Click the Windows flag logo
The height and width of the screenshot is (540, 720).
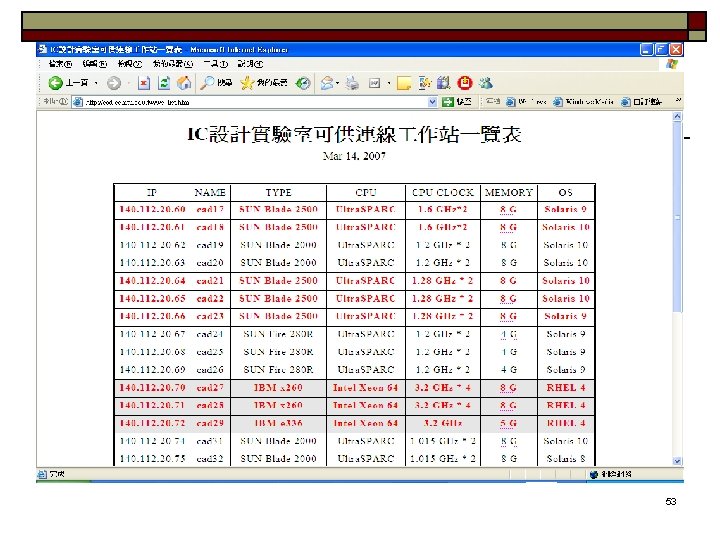672,64
